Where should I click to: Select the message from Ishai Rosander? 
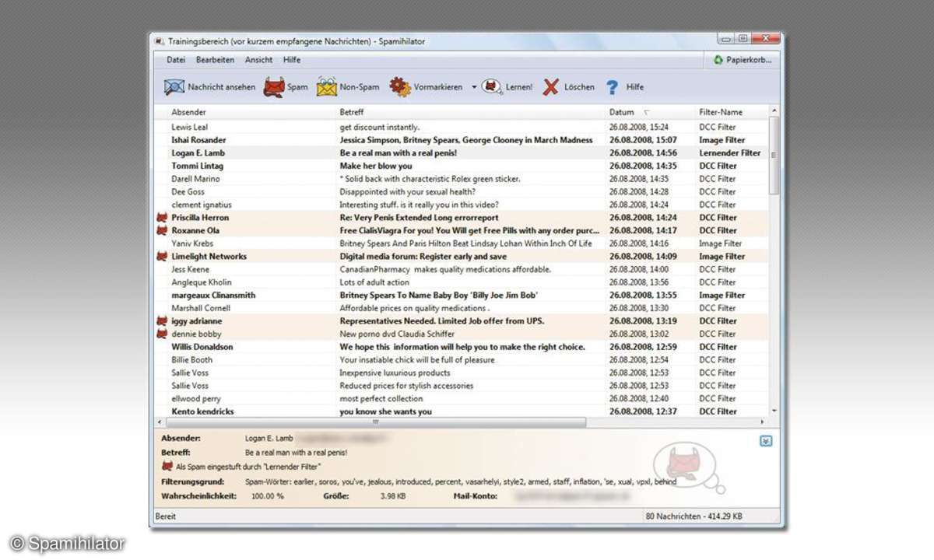[x=461, y=140]
